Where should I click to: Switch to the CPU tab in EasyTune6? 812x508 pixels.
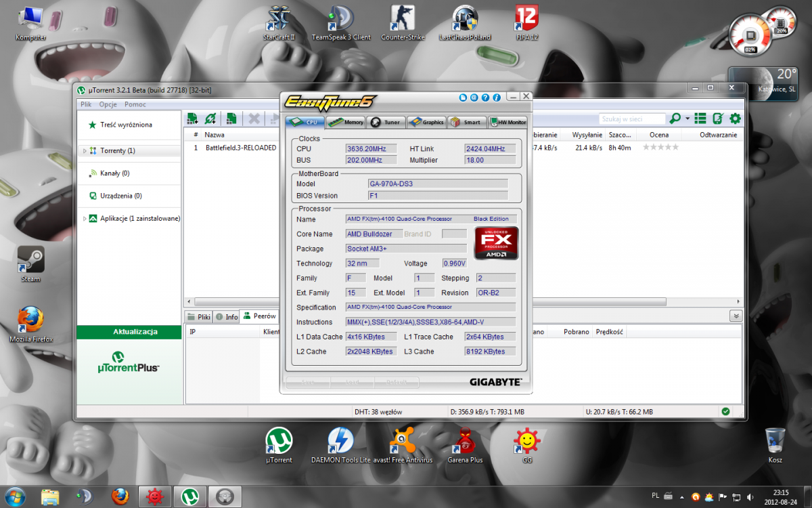point(304,122)
